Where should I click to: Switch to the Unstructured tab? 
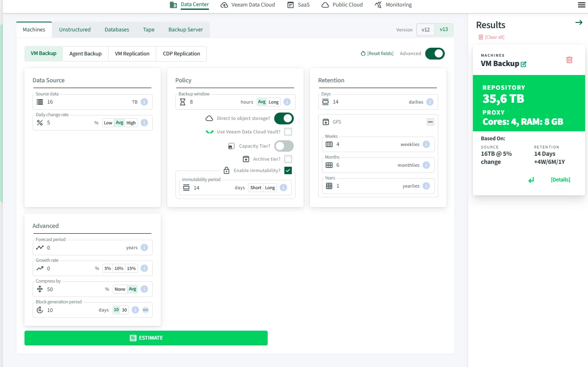click(75, 30)
